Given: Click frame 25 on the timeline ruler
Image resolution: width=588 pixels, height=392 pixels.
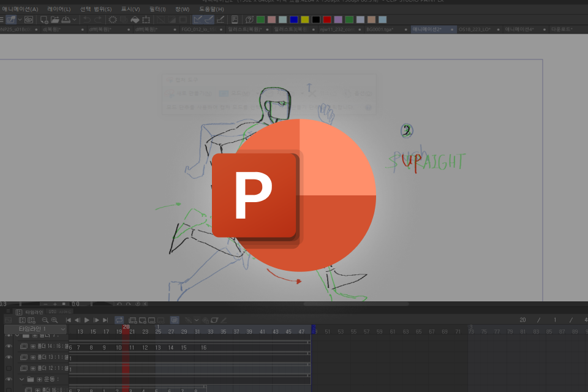Looking at the screenshot, I should click(158, 331).
